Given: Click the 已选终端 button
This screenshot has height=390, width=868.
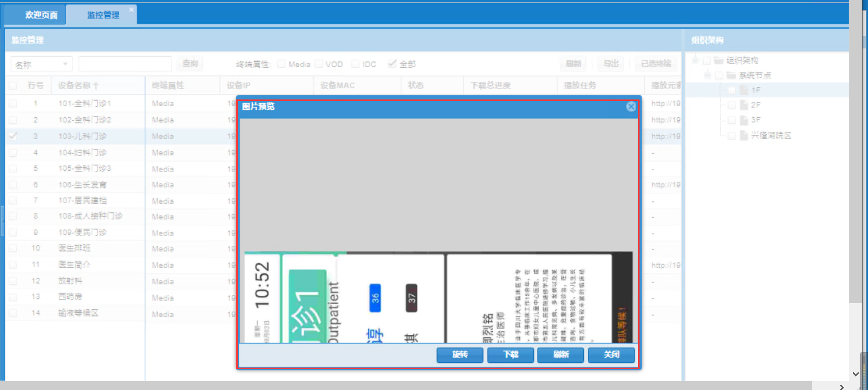Looking at the screenshot, I should click(x=656, y=64).
